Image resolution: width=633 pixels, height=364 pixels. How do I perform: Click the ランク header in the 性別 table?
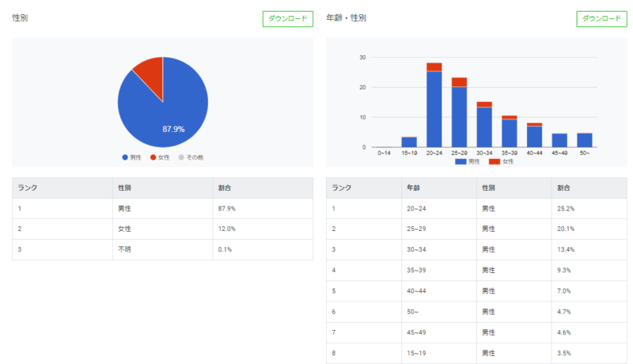[x=28, y=188]
